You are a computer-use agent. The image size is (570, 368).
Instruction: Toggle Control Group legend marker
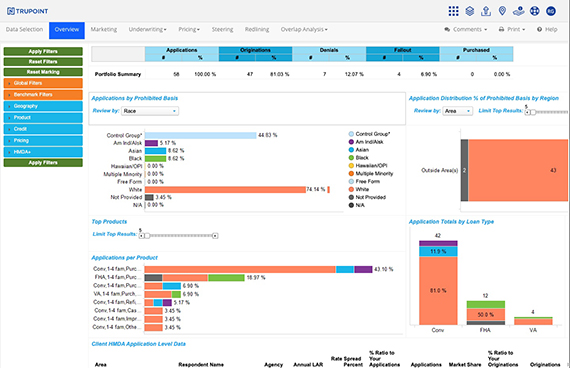tap(351, 134)
